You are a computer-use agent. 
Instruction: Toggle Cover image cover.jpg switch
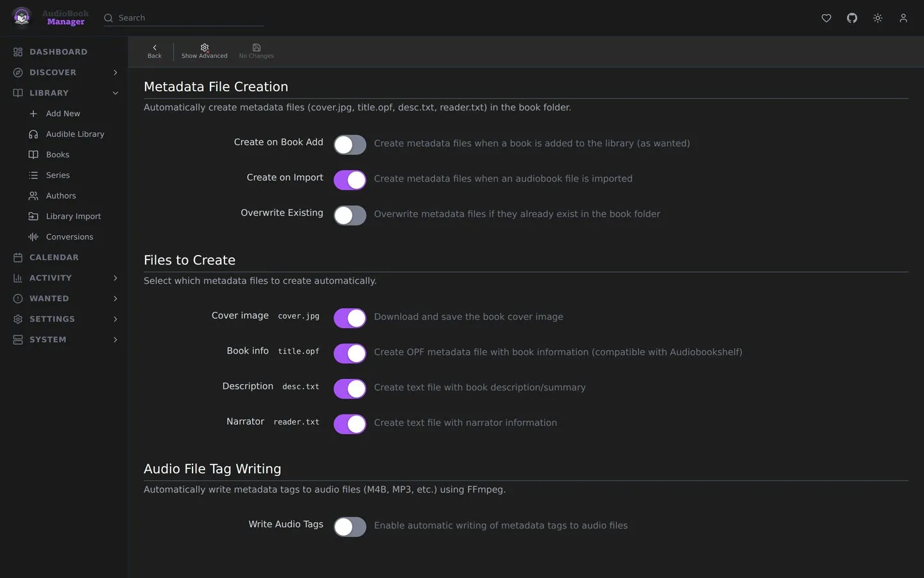[x=350, y=318]
